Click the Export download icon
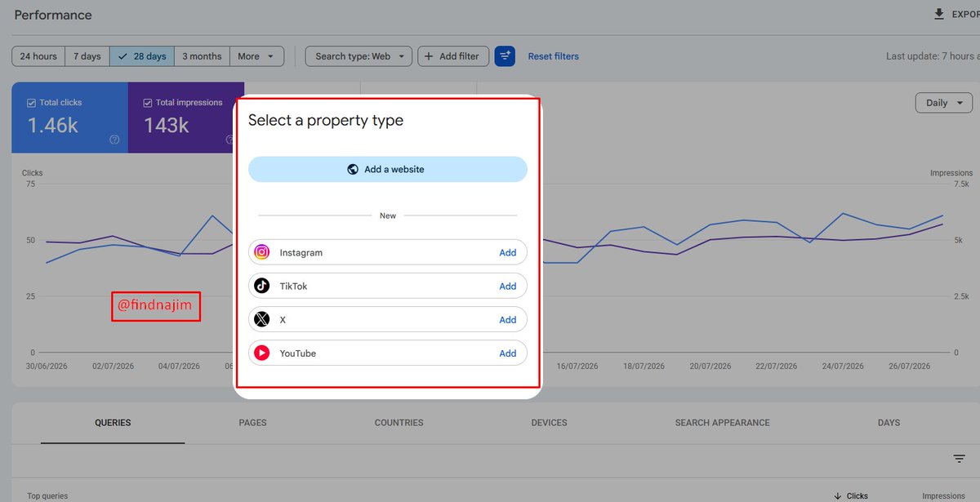Image resolution: width=980 pixels, height=502 pixels. point(939,15)
